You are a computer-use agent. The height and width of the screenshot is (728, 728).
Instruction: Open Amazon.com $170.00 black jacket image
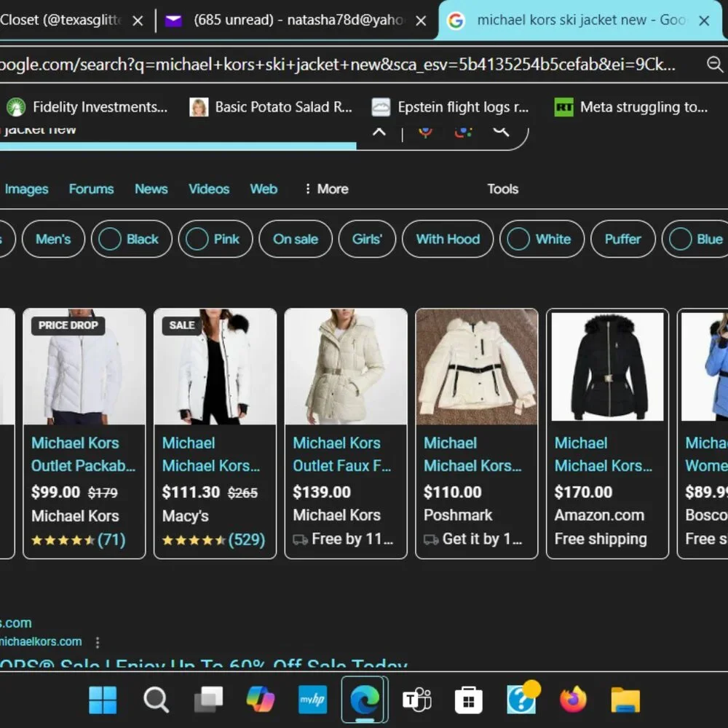pos(607,367)
